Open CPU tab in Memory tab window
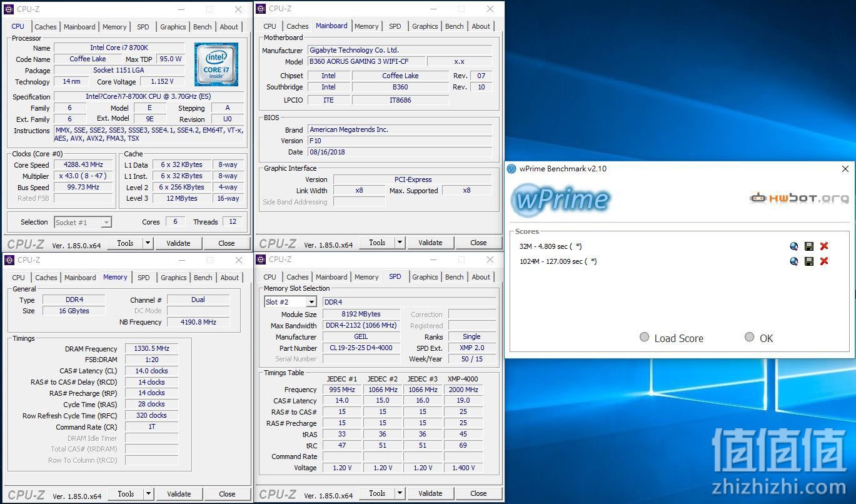 19,278
